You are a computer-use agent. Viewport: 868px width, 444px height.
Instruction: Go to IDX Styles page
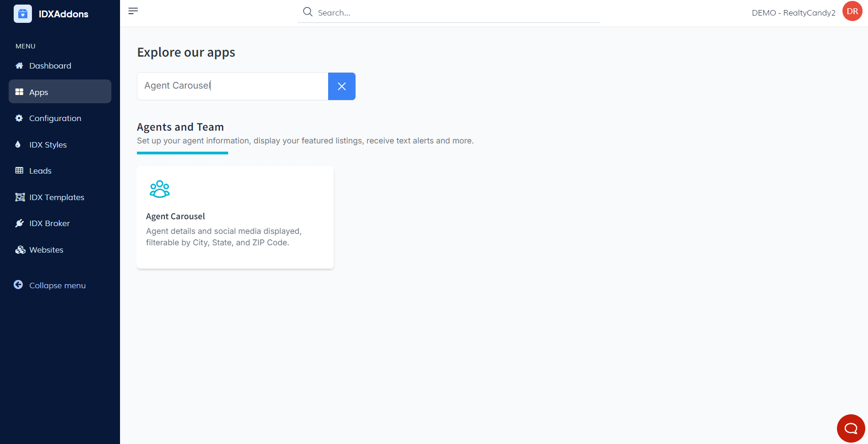pos(48,145)
